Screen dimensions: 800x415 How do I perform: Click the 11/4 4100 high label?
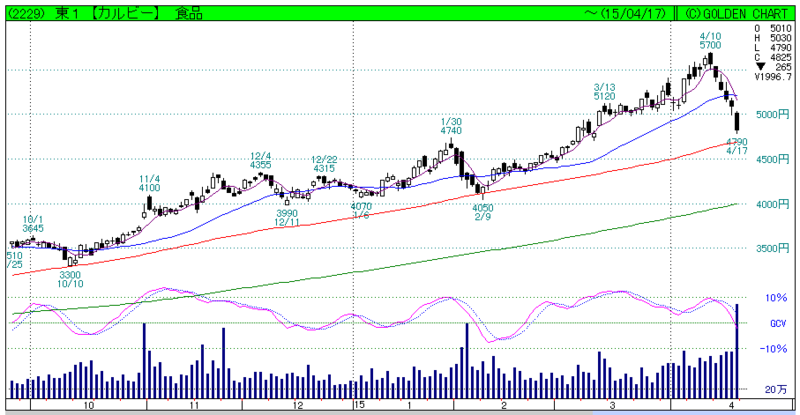[149, 183]
